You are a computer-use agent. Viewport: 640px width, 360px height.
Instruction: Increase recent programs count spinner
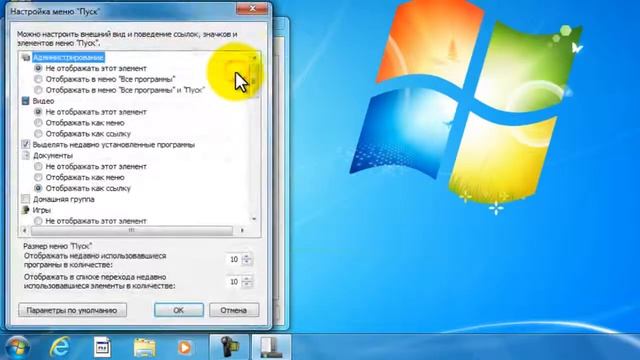247,257
